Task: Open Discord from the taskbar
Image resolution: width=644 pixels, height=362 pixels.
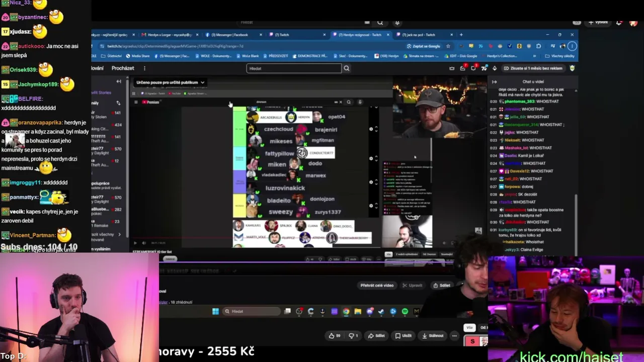Action: click(370, 312)
